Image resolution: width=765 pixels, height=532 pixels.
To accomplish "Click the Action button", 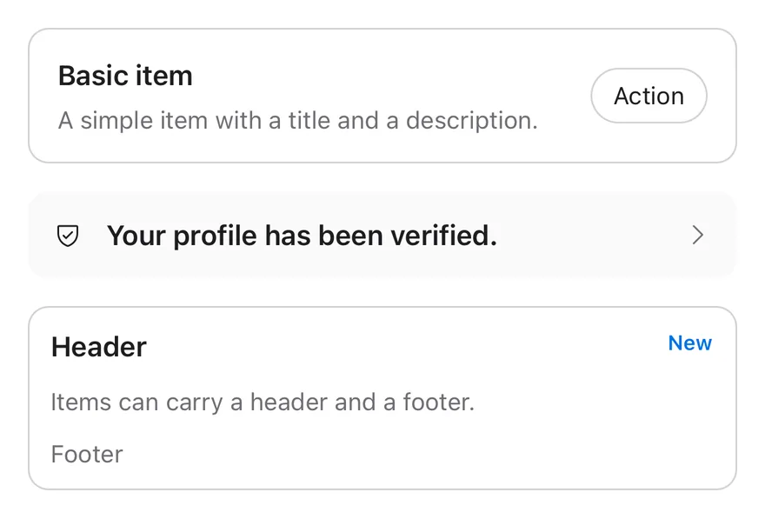I will (x=649, y=96).
